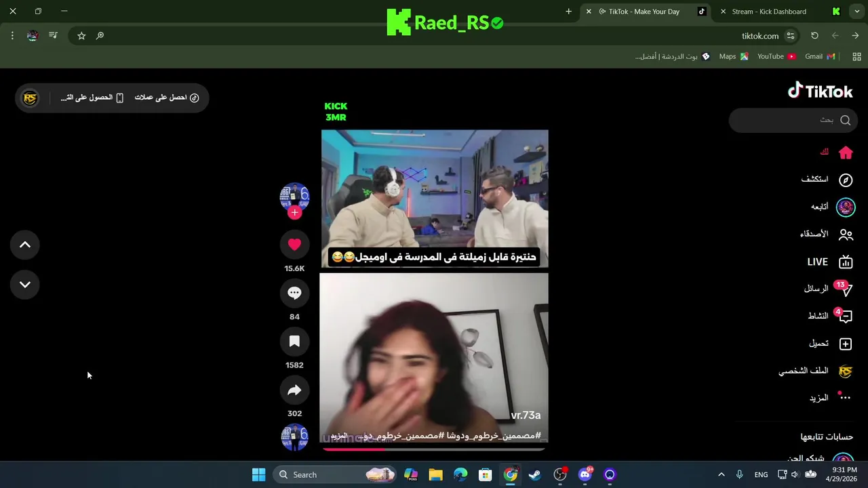Screen dimensions: 868x488
Task: Open the TikTok home logo
Action: [821, 91]
